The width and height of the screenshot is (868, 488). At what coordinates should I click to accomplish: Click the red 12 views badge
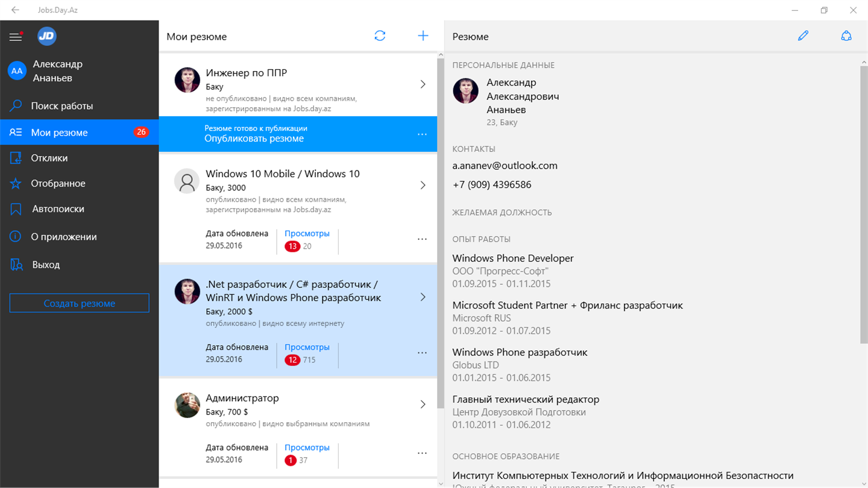pyautogui.click(x=292, y=360)
